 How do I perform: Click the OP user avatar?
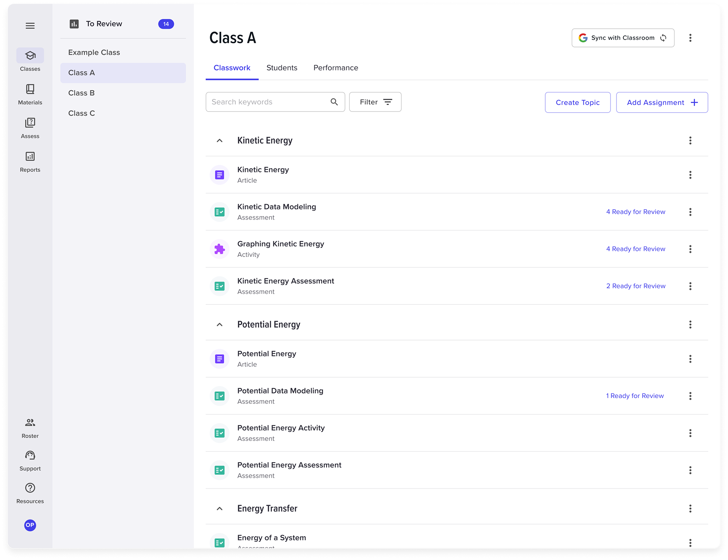click(x=30, y=525)
